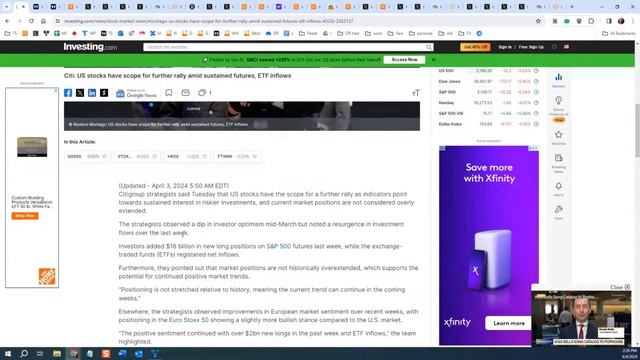Go to browser Home page
This screenshot has width=640, height=360.
click(43, 21)
